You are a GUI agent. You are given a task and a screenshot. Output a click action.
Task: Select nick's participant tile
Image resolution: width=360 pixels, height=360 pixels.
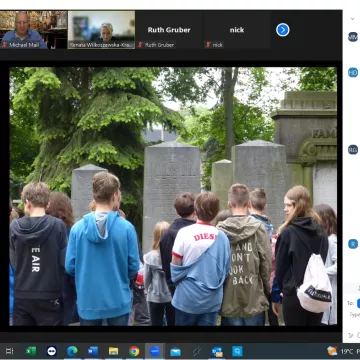237,30
